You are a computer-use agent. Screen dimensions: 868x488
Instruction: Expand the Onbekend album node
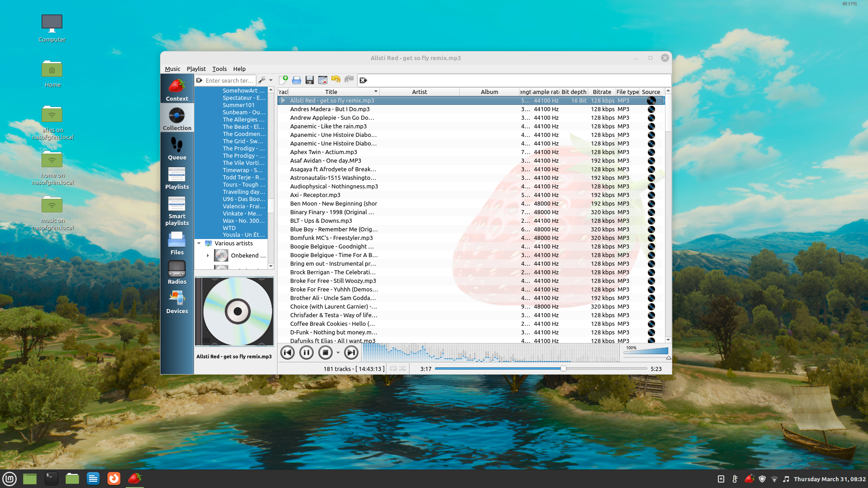click(208, 255)
